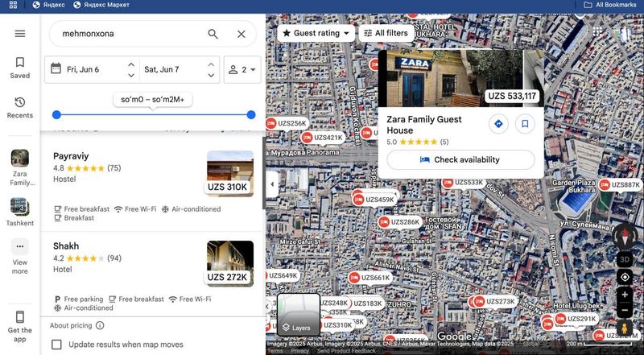Viewport: 644px width, 355px height.
Task: Click the About pricing info icon
Action: [x=100, y=325]
